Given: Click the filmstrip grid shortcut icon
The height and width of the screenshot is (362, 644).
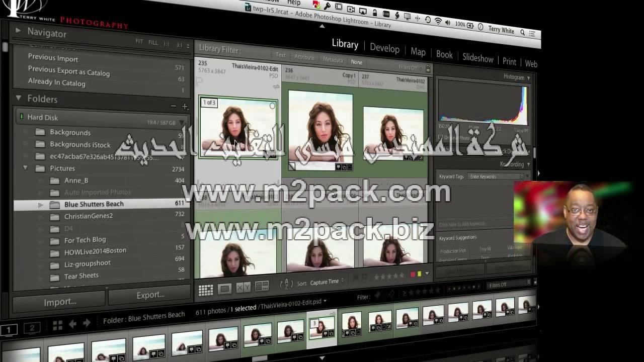Looking at the screenshot, I should 57,326.
